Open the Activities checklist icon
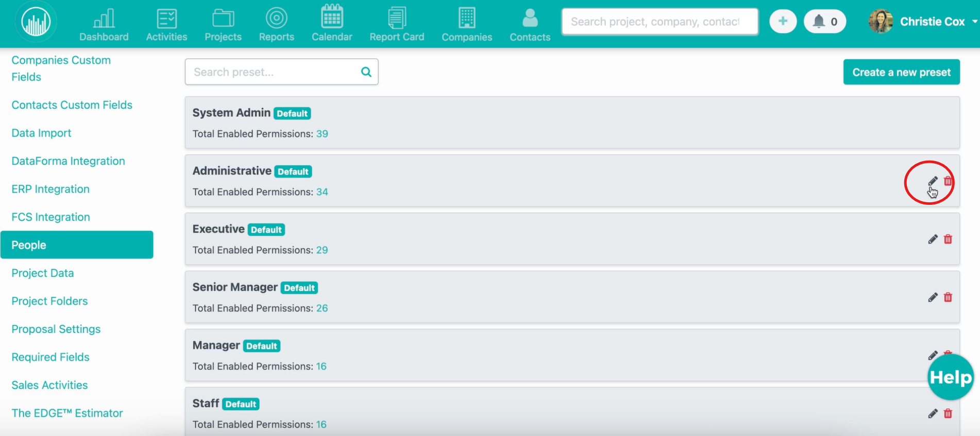This screenshot has width=980, height=436. 166,19
